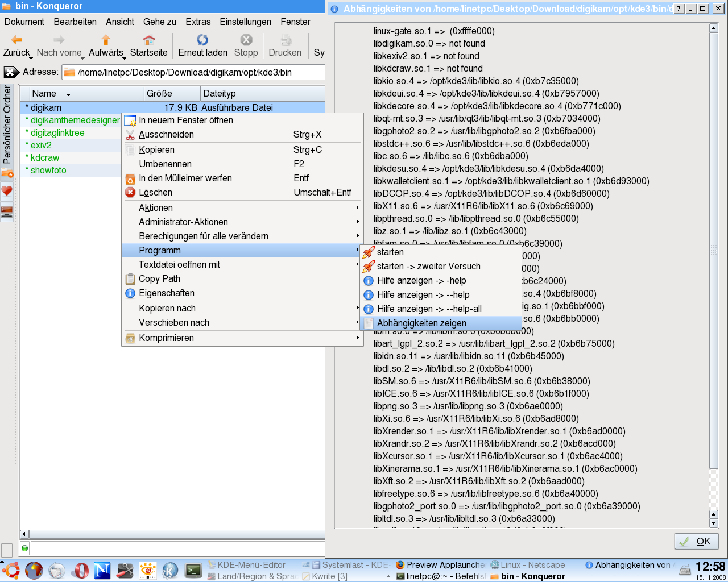Open the Dokument menu
Screen dimensions: 728x582
point(24,22)
